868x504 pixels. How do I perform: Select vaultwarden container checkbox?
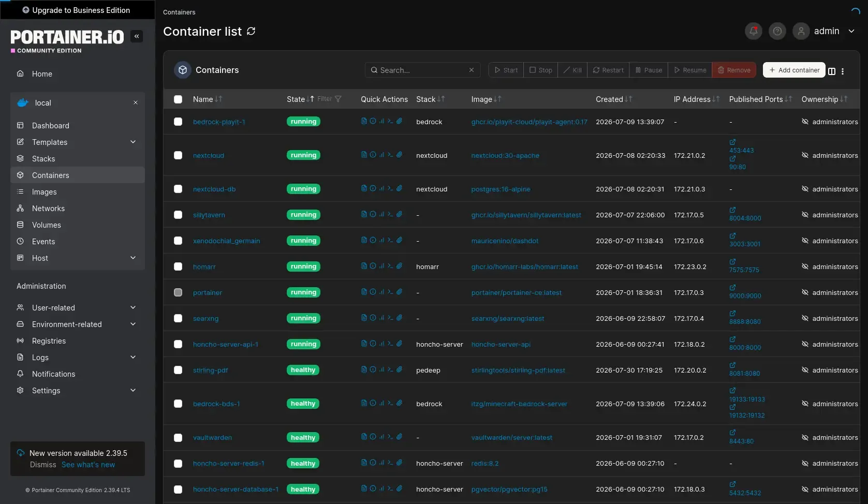click(x=178, y=438)
